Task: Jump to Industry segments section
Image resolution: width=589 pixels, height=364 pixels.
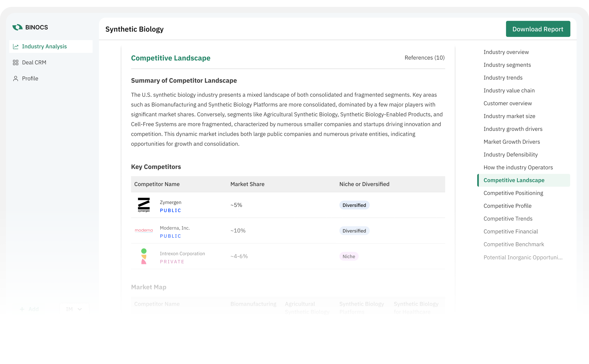Action: (507, 65)
